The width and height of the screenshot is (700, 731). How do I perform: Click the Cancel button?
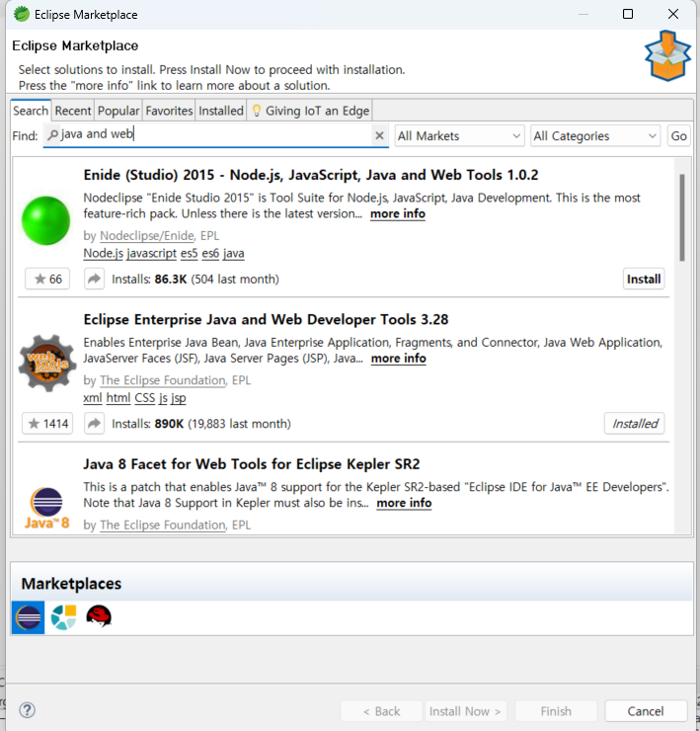[646, 711]
